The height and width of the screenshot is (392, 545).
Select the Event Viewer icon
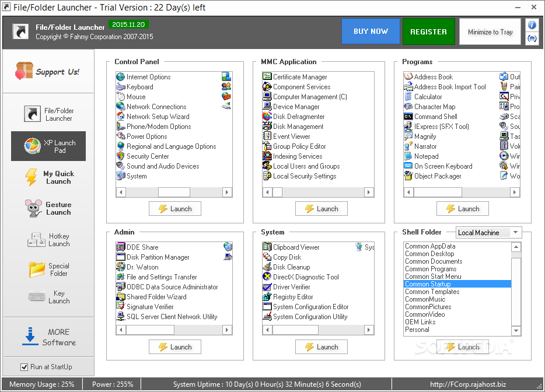[x=267, y=136]
